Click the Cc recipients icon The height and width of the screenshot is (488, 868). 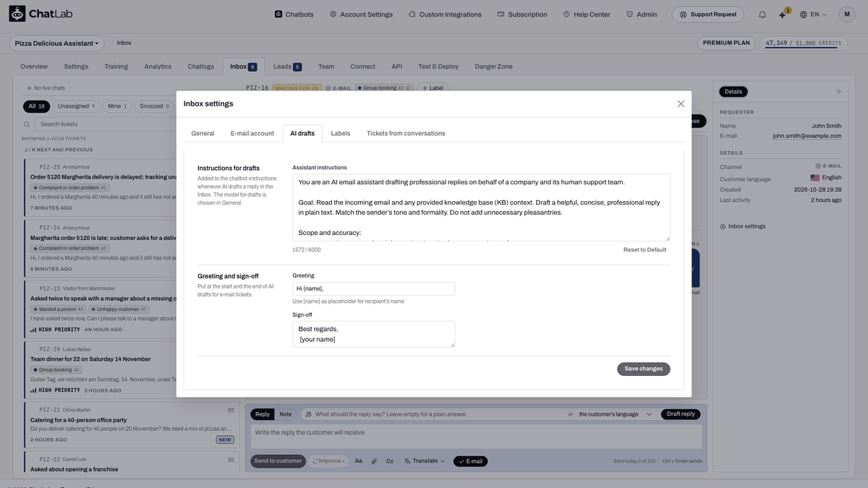tap(390, 461)
